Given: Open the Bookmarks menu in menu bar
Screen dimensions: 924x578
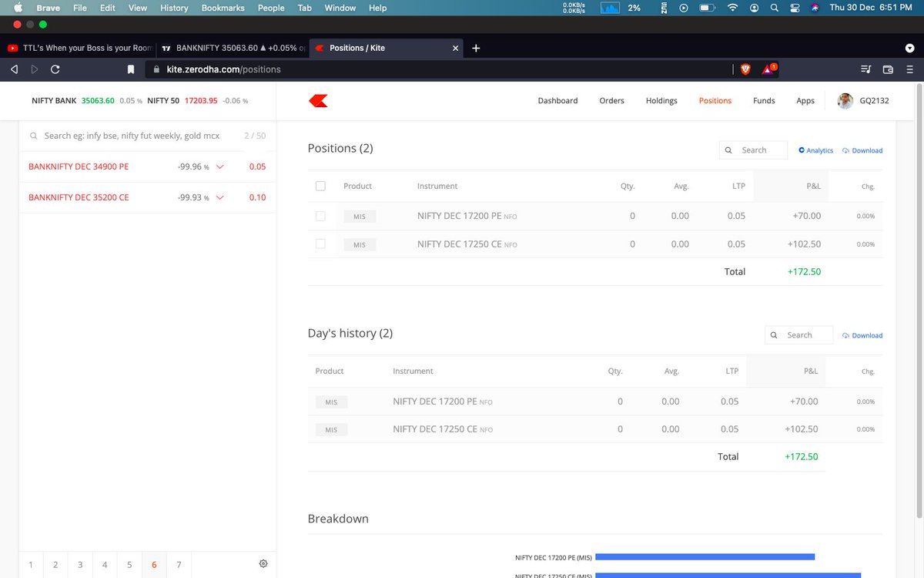Looking at the screenshot, I should [x=223, y=8].
